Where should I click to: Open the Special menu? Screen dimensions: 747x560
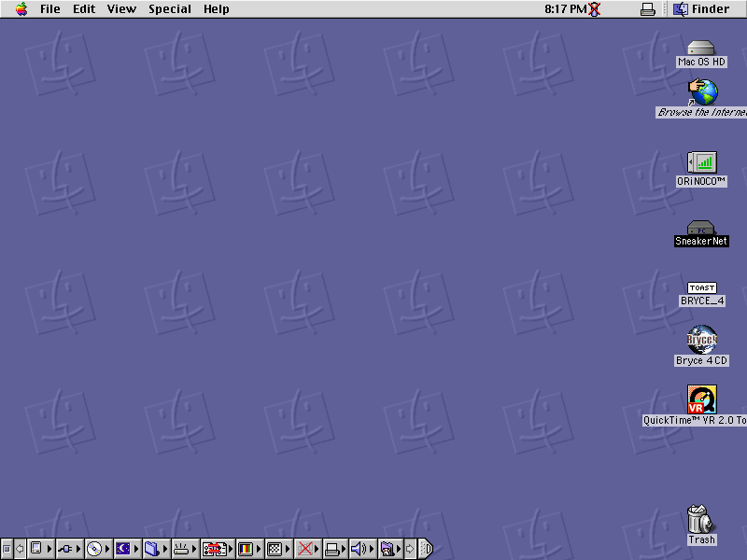point(169,8)
